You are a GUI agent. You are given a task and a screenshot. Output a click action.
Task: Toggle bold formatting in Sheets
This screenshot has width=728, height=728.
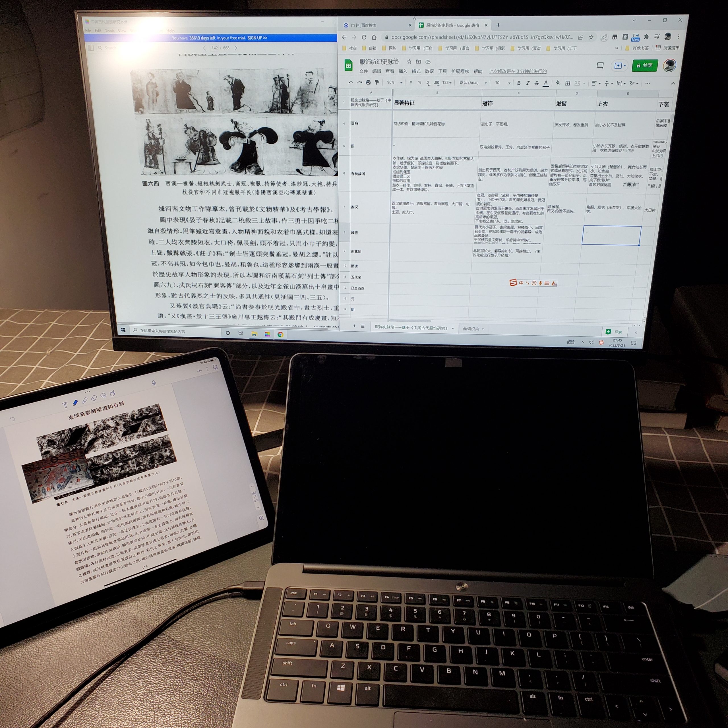click(x=519, y=83)
